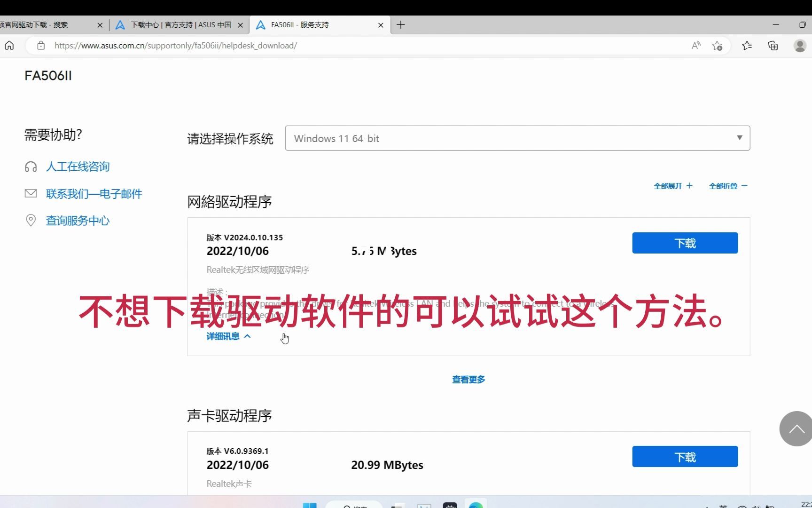This screenshot has height=508, width=812.
Task: Click the location pin icon beside 查询服务中心
Action: pos(31,221)
